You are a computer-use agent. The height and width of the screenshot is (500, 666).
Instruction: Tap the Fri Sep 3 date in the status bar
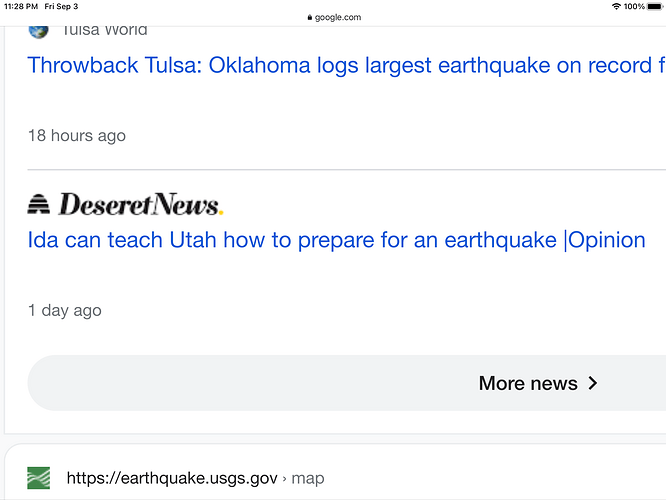[x=61, y=6]
